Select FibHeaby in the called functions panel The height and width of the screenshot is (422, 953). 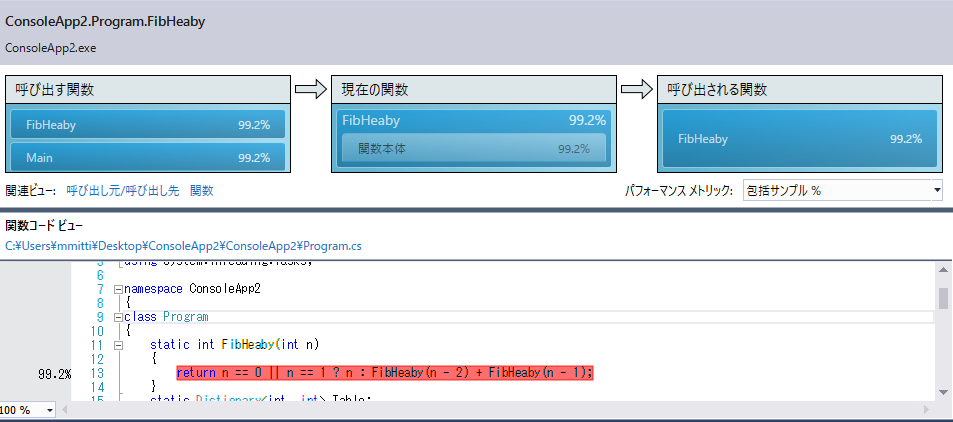coord(800,139)
